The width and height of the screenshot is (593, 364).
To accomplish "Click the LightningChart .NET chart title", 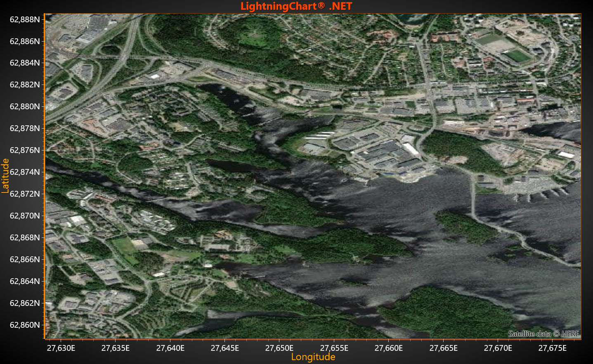I will [296, 6].
